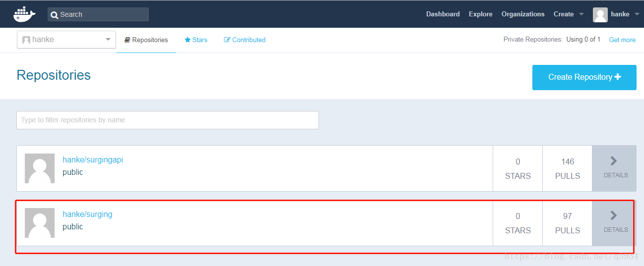Click the 0 STARS cell for hanke/surgingapi
Viewport: 644px width, 266px height.
click(x=518, y=168)
